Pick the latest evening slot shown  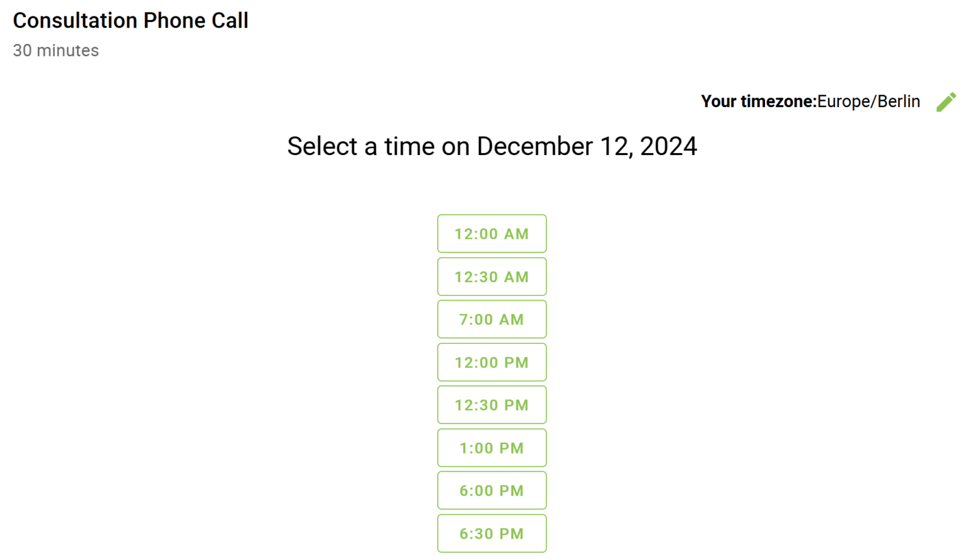(492, 534)
